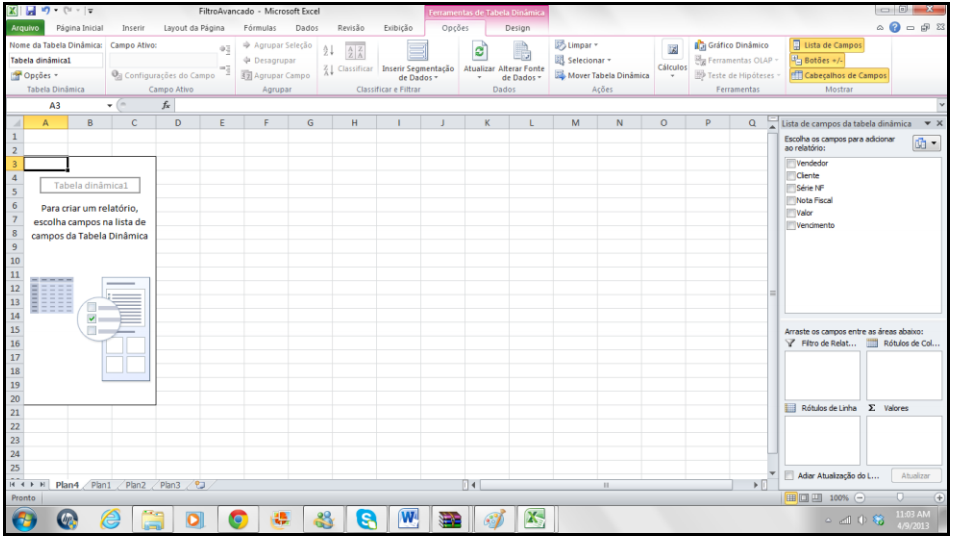The image size is (953, 537).
Task: Enable Adiar Atualização do Layout checkbox
Action: [789, 476]
